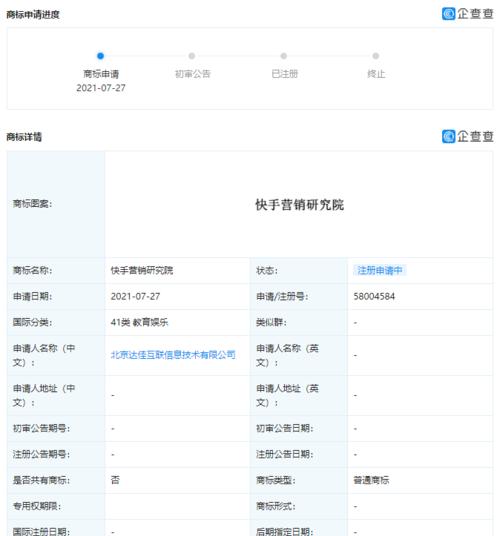Click the 商标形式 field label
The width and height of the screenshot is (500, 536).
point(276,506)
